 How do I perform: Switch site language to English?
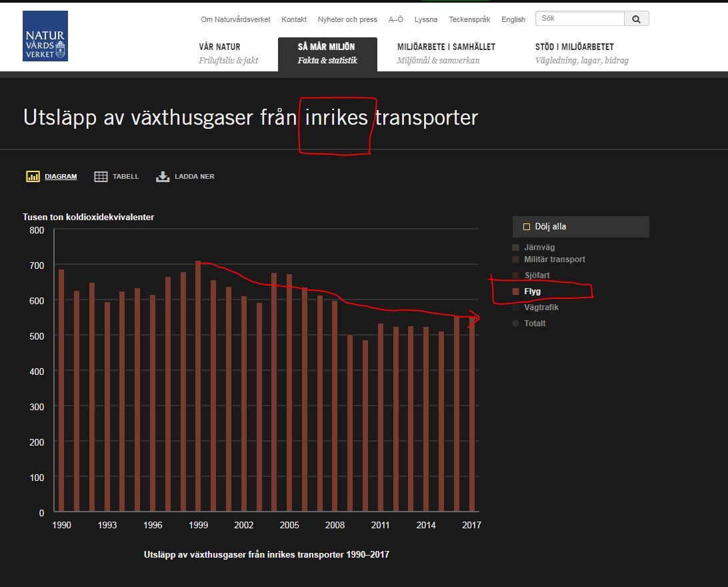coord(513,19)
